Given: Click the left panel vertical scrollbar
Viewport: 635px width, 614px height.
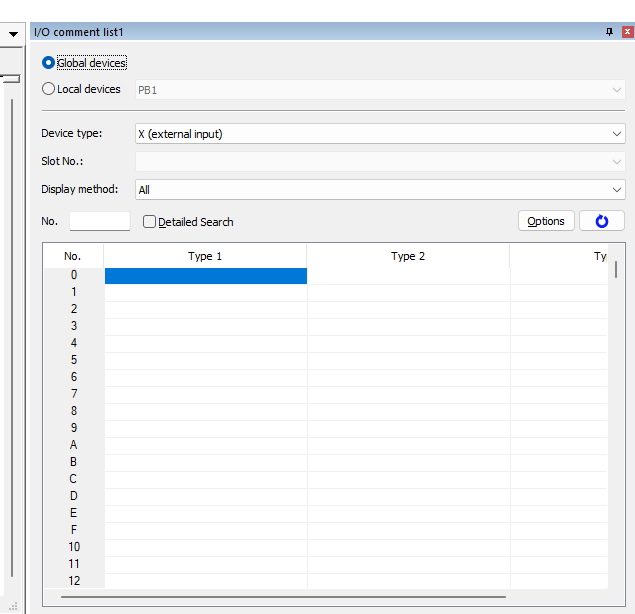Looking at the screenshot, I should [12, 338].
